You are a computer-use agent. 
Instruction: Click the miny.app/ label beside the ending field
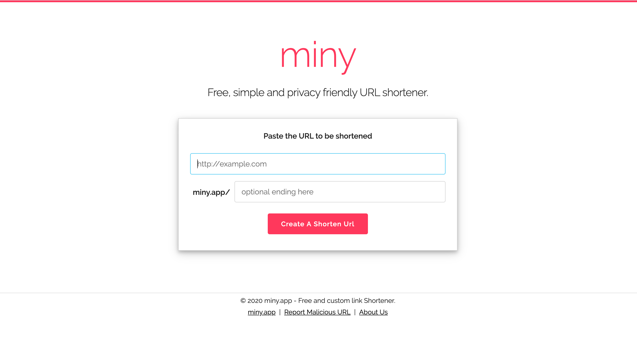[211, 192]
